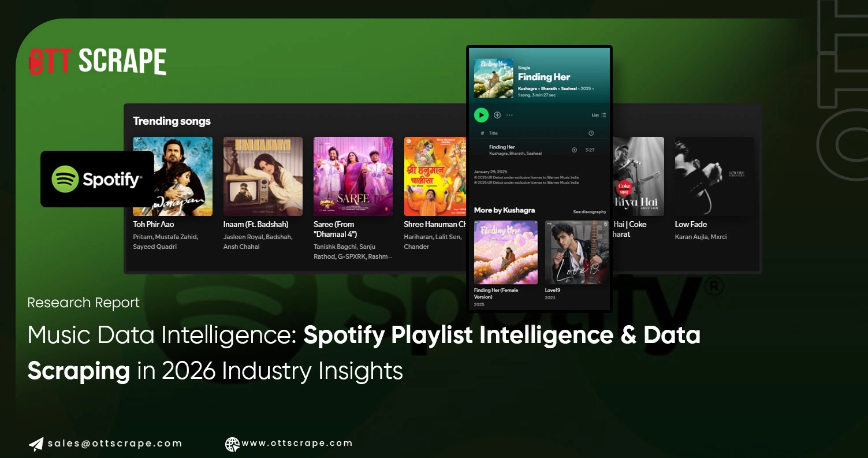Click the Title column header

pos(493,133)
